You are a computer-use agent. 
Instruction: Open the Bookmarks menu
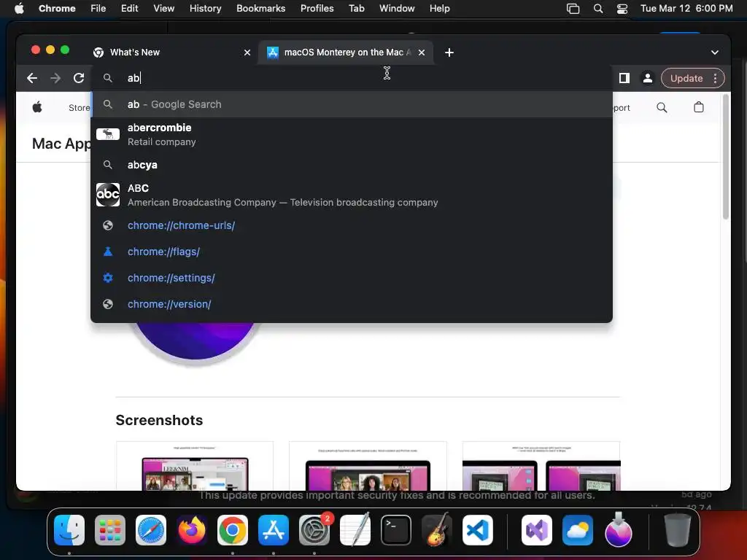[x=260, y=8]
